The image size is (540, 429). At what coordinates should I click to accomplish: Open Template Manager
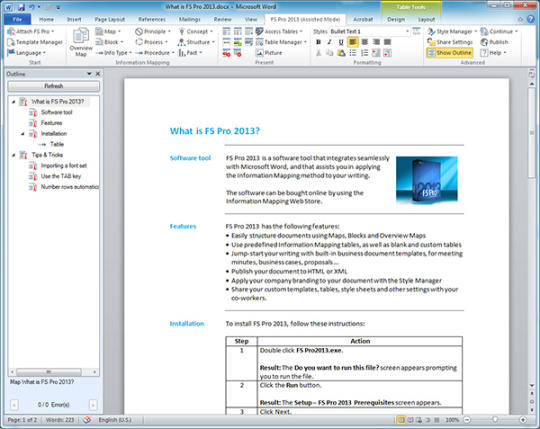[35, 42]
